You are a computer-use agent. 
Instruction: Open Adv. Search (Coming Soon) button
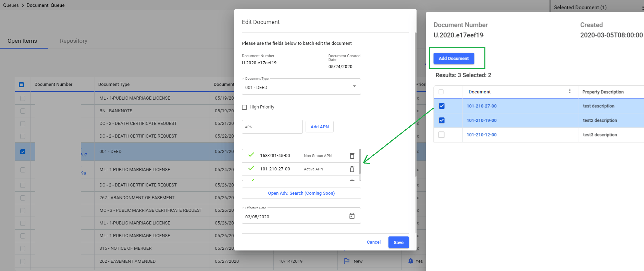[x=301, y=193]
